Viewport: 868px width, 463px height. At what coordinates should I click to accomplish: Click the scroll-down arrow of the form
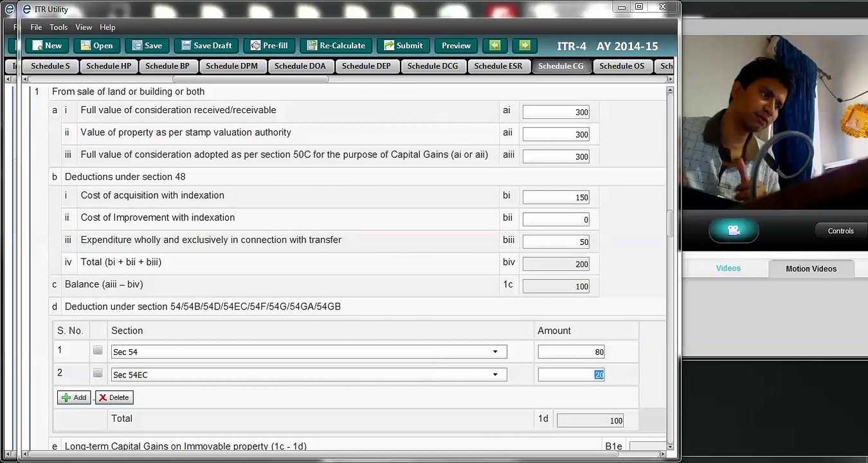pos(670,446)
